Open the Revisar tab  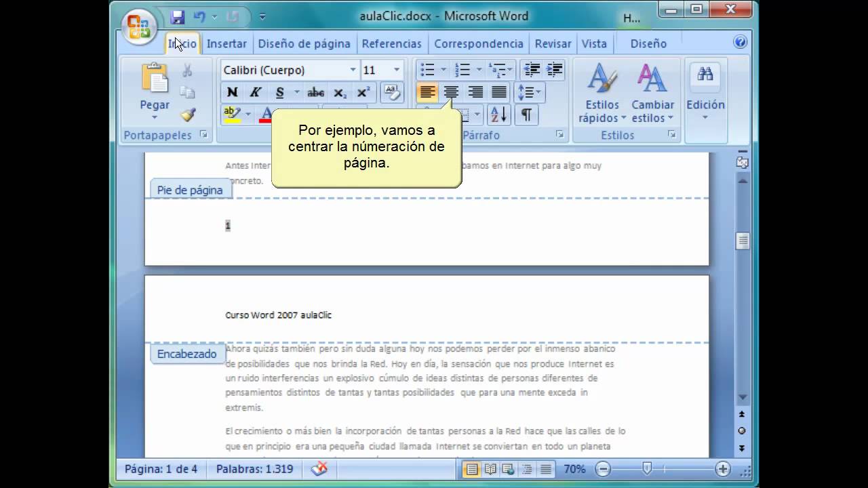point(553,43)
